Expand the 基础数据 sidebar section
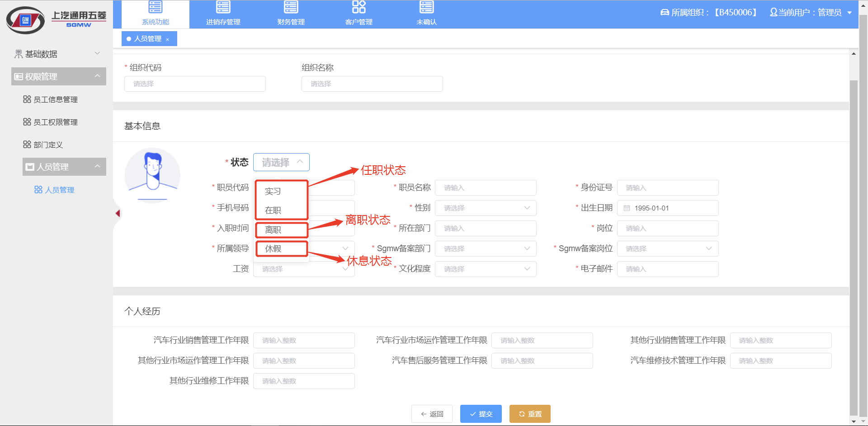The image size is (868, 426). 58,54
